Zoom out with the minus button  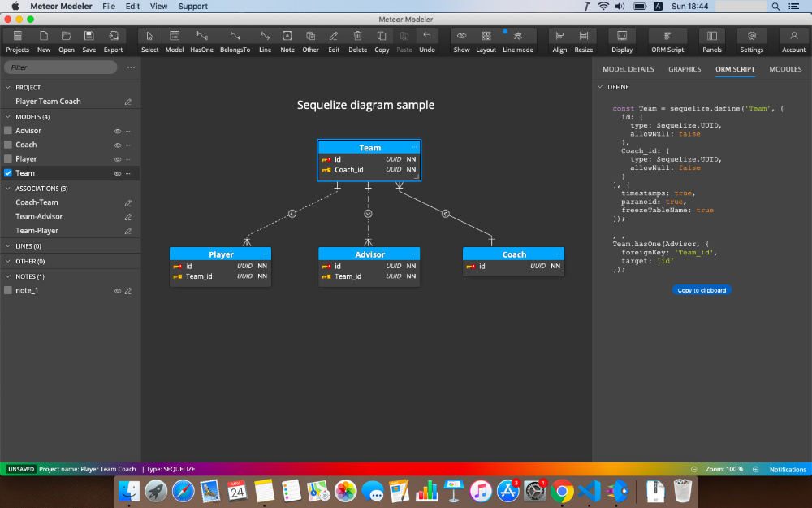[694, 469]
